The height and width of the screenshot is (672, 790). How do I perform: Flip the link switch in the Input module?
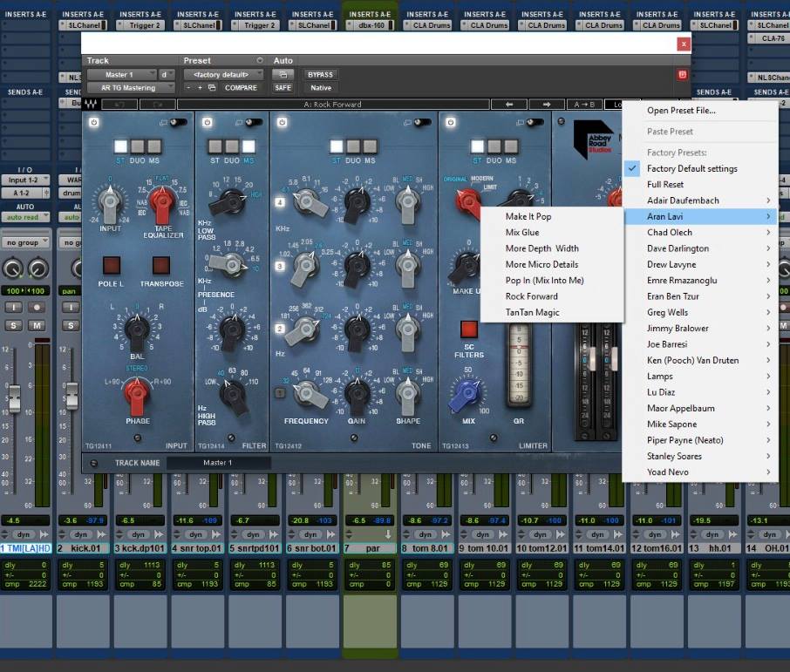pyautogui.click(x=178, y=122)
